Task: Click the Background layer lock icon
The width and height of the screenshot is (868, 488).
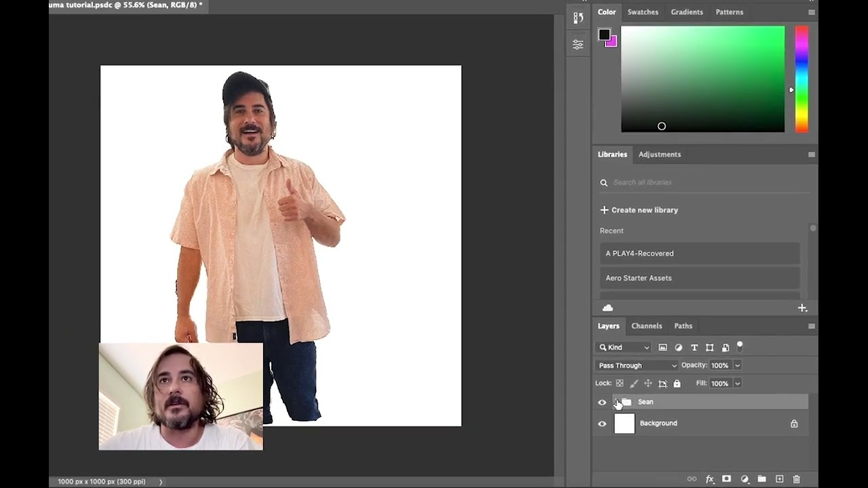Action: point(794,424)
